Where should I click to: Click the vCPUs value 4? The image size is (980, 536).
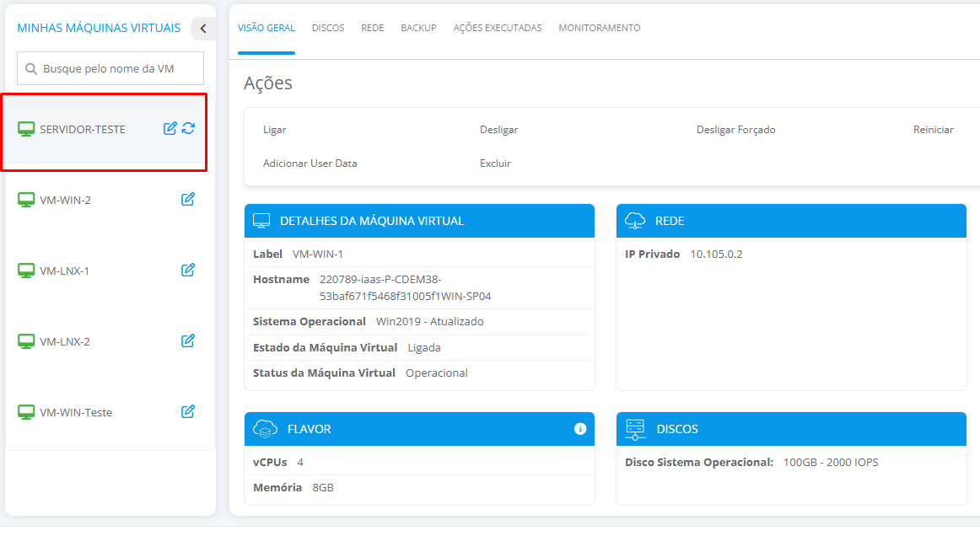click(x=300, y=463)
